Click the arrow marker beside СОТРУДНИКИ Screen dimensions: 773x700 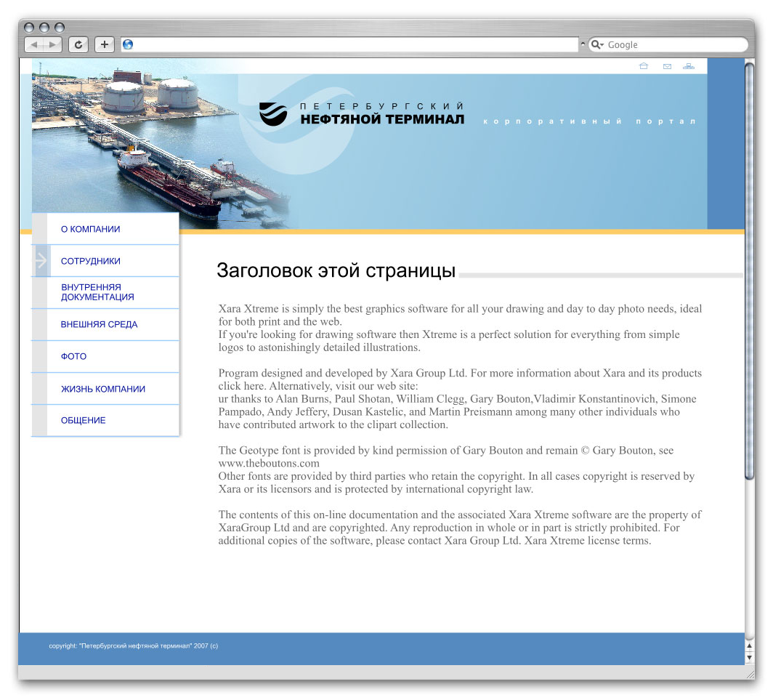(x=41, y=260)
